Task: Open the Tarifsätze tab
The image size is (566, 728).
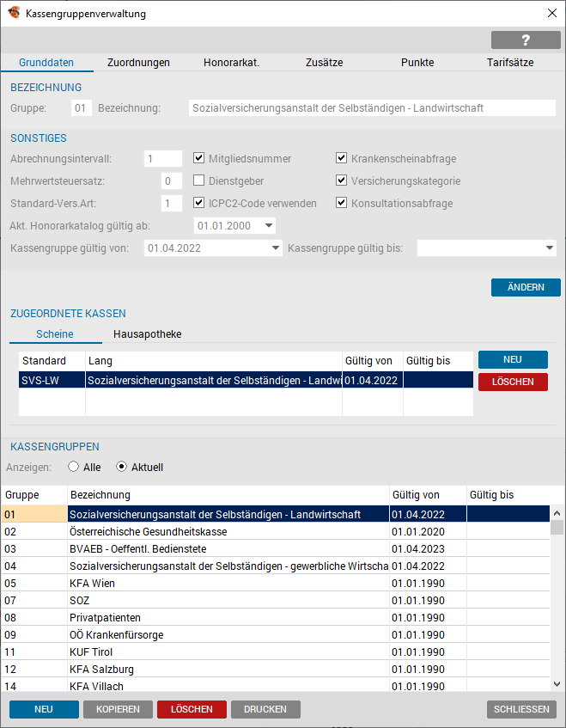Action: click(510, 63)
